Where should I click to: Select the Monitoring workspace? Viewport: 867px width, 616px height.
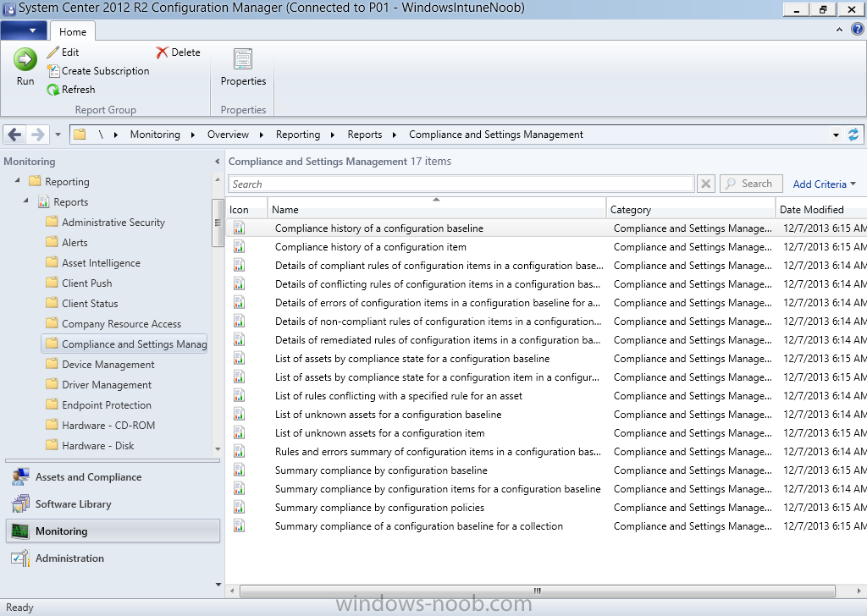pyautogui.click(x=113, y=531)
